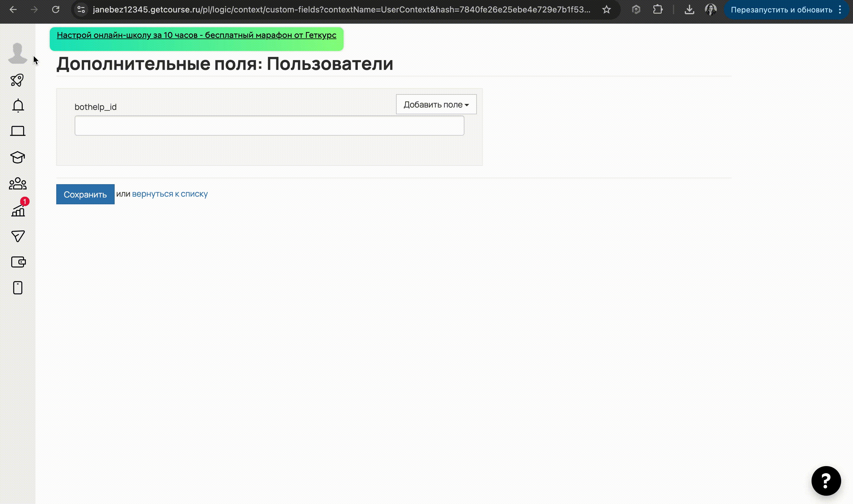The image size is (853, 504).
Task: Follow the вернуться к списку link
Action: (169, 194)
